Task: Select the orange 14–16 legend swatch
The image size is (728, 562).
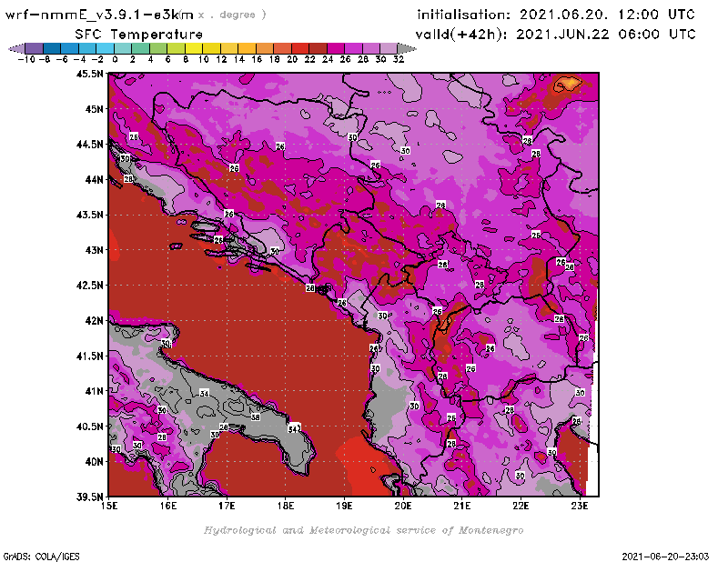Action: (247, 48)
